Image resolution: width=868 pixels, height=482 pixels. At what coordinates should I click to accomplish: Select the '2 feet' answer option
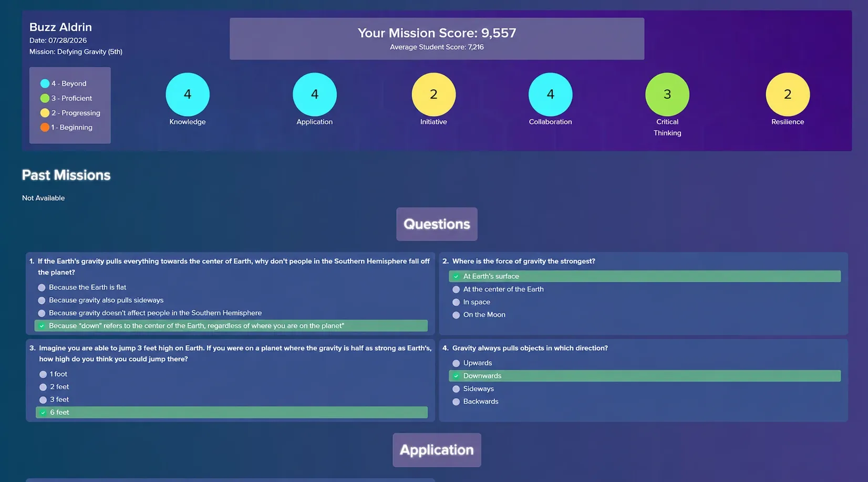coord(43,387)
